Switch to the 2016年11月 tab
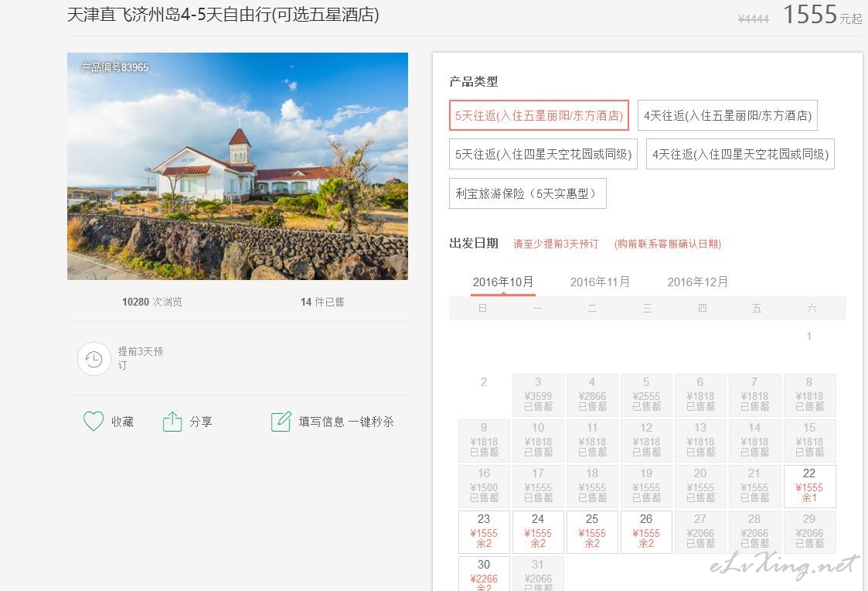This screenshot has width=868, height=591. [x=600, y=282]
